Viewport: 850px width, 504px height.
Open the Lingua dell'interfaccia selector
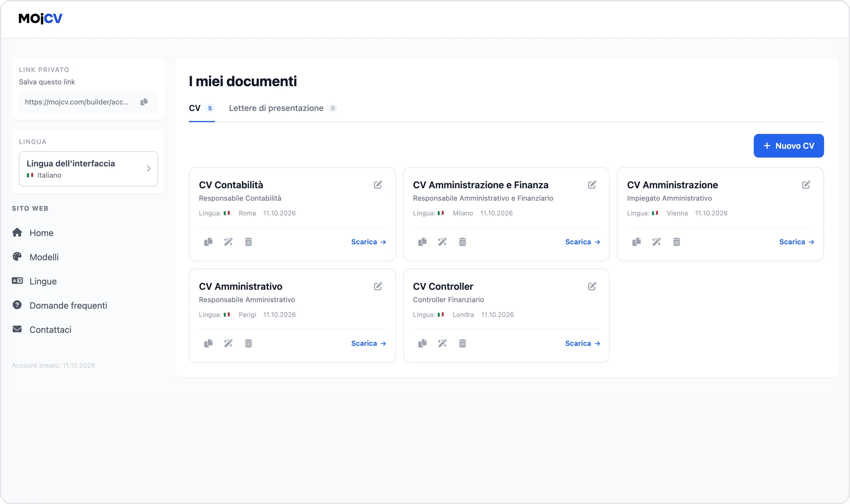[x=89, y=169]
